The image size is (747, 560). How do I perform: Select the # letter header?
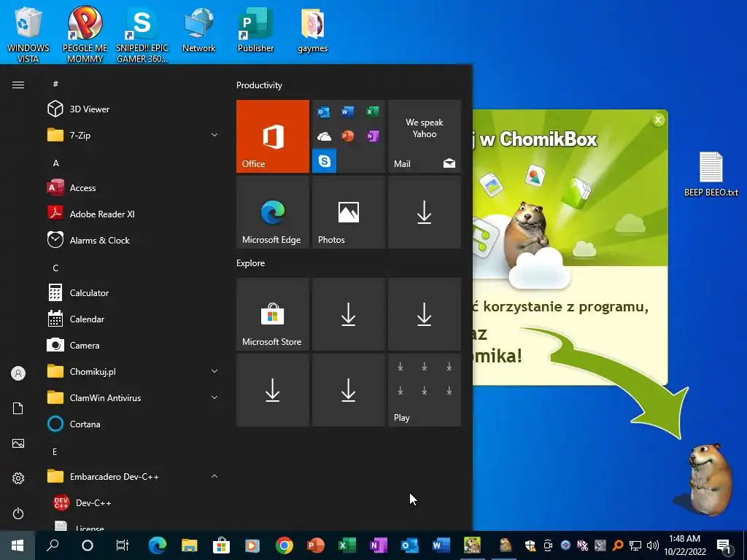tap(55, 84)
